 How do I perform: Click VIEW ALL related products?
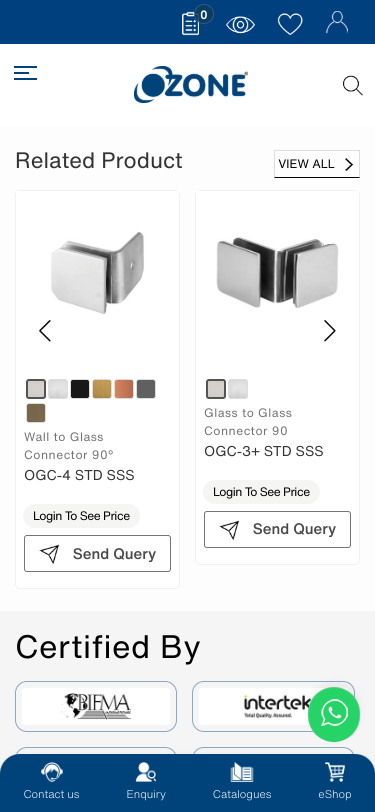click(x=316, y=164)
